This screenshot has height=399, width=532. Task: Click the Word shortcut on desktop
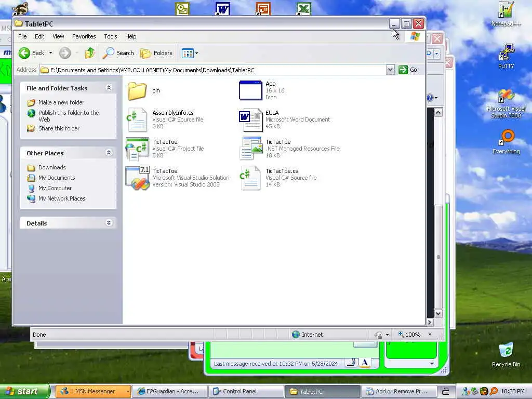[x=222, y=8]
